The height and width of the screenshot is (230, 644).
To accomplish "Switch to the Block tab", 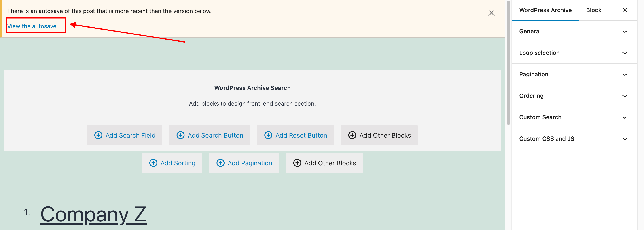I will pyautogui.click(x=593, y=10).
